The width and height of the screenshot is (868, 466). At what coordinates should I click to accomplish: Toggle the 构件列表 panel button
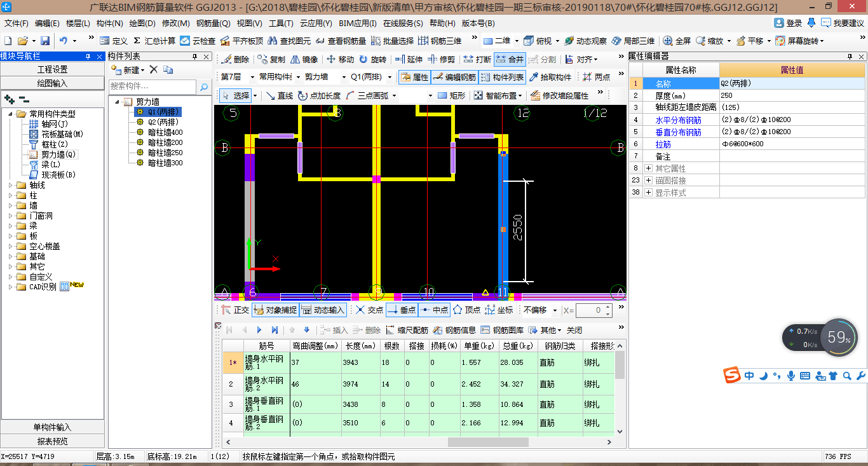click(x=501, y=78)
